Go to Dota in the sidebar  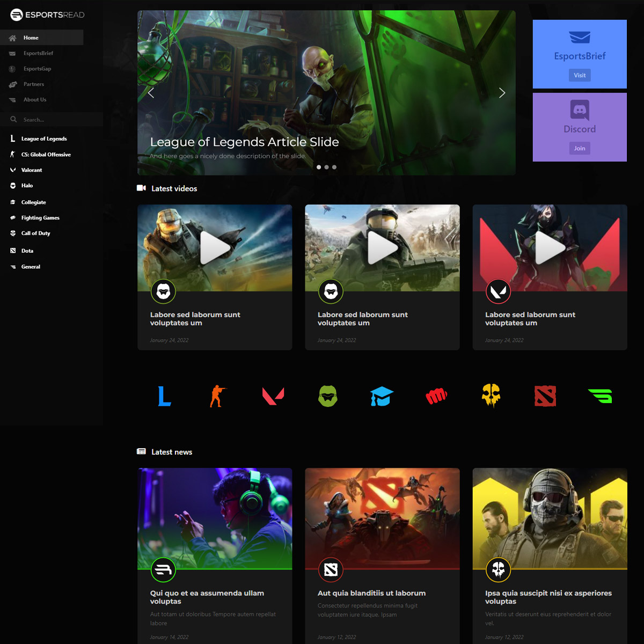click(27, 251)
